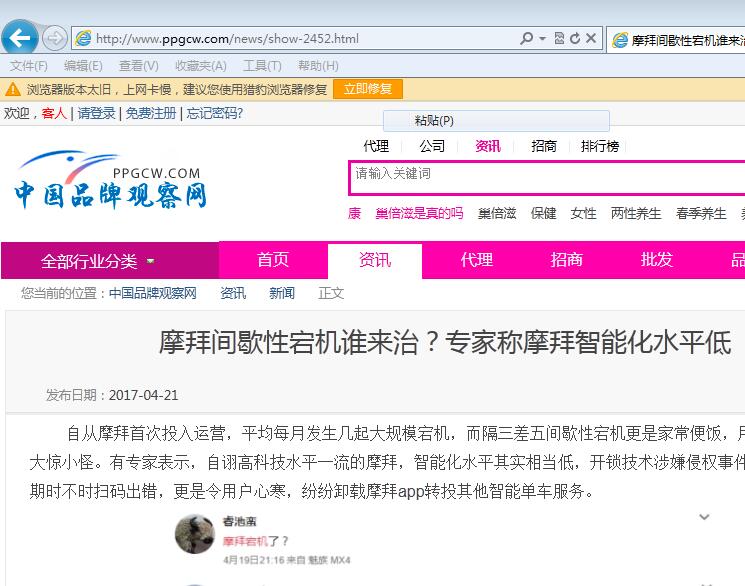
Task: Go to 首页 in the pink nav bar
Action: coord(273,260)
